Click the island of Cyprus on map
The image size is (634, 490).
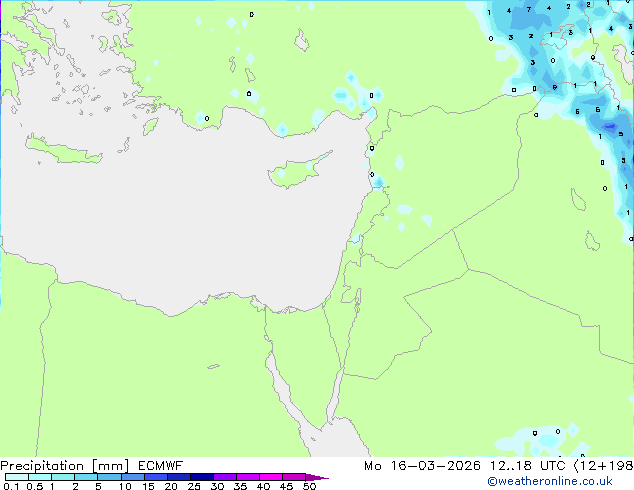coord(295,172)
